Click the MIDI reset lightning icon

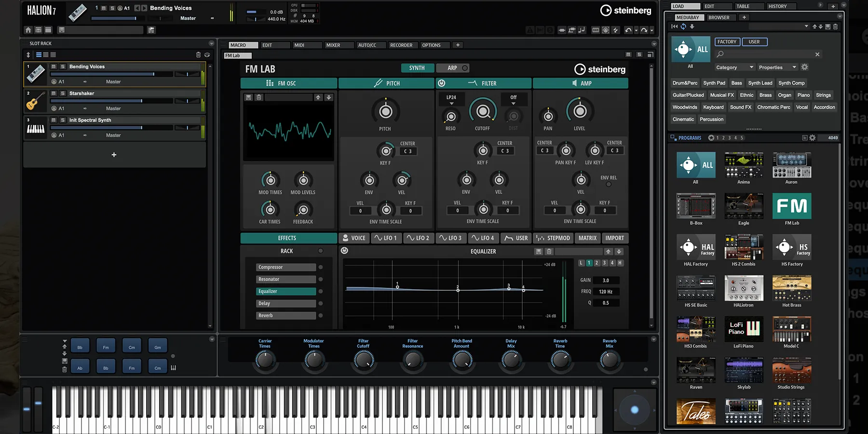(x=616, y=30)
